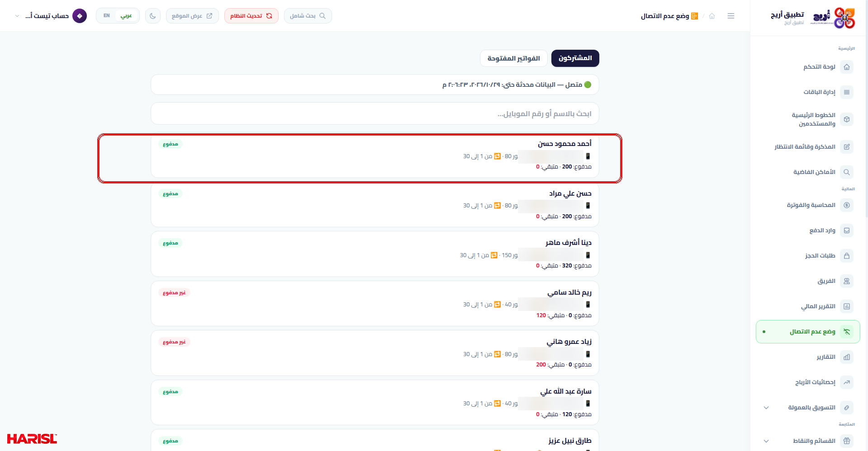This screenshot has height=451, width=868.
Task: Click the مدفوع badge for دينا أشرف ماهر
Action: point(171,243)
